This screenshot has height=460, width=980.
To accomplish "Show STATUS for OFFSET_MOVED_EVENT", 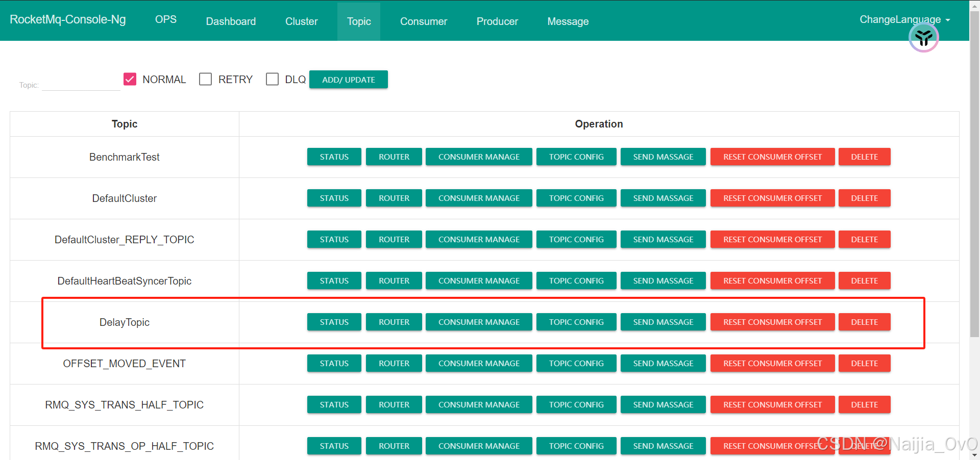I will coord(334,363).
